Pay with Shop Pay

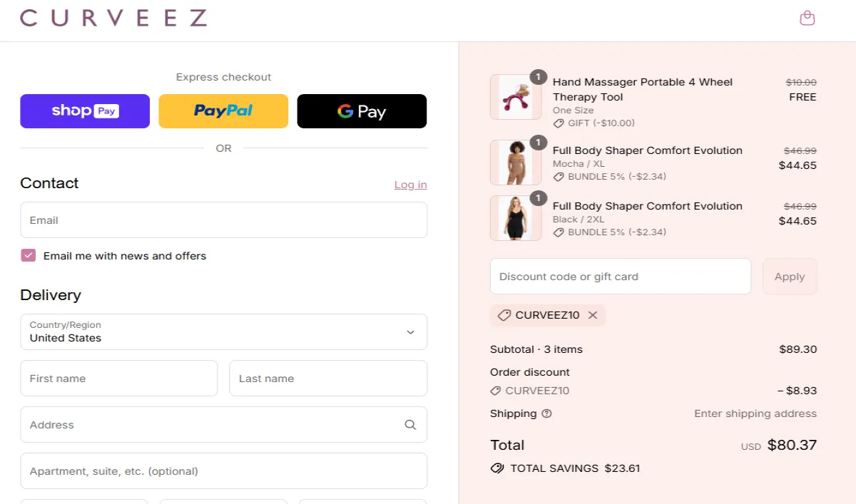pyautogui.click(x=84, y=111)
